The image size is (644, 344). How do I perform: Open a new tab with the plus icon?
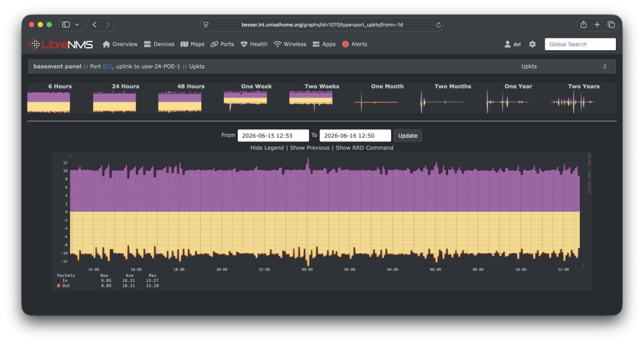[x=597, y=25]
